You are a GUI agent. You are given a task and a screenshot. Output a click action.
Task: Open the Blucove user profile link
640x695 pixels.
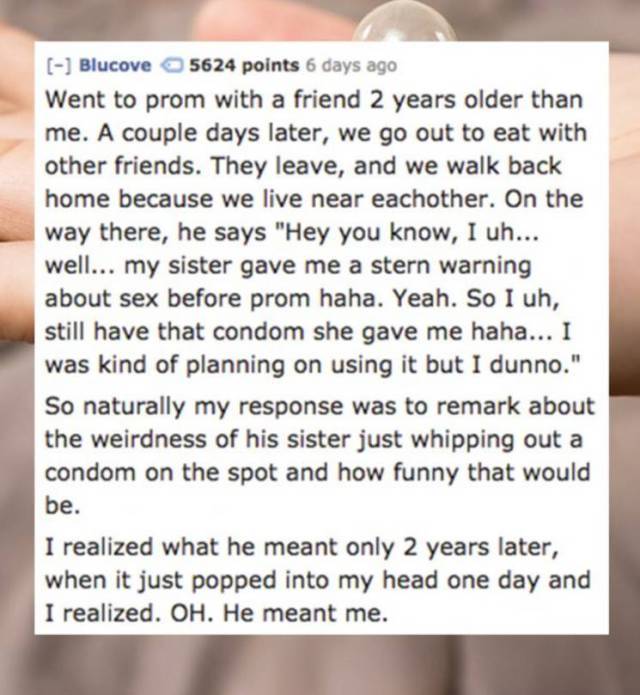[x=115, y=66]
